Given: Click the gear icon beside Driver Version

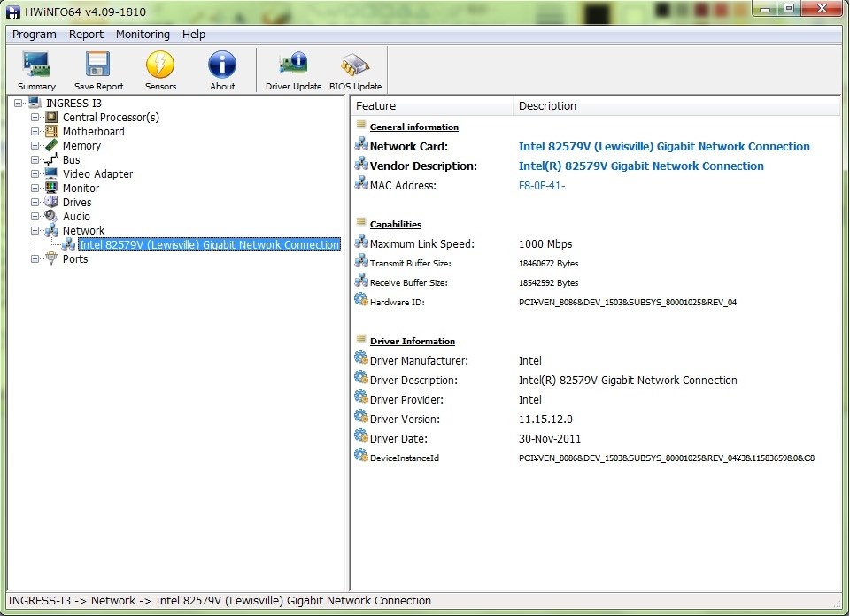Looking at the screenshot, I should 361,417.
